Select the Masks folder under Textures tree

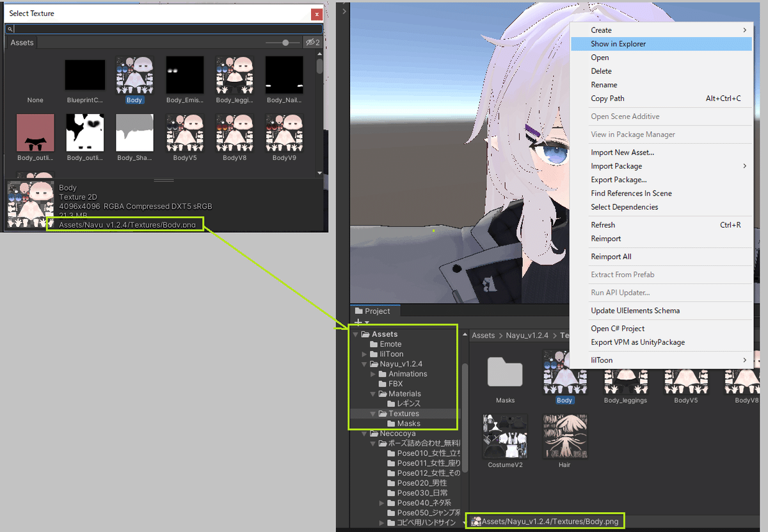coord(404,423)
